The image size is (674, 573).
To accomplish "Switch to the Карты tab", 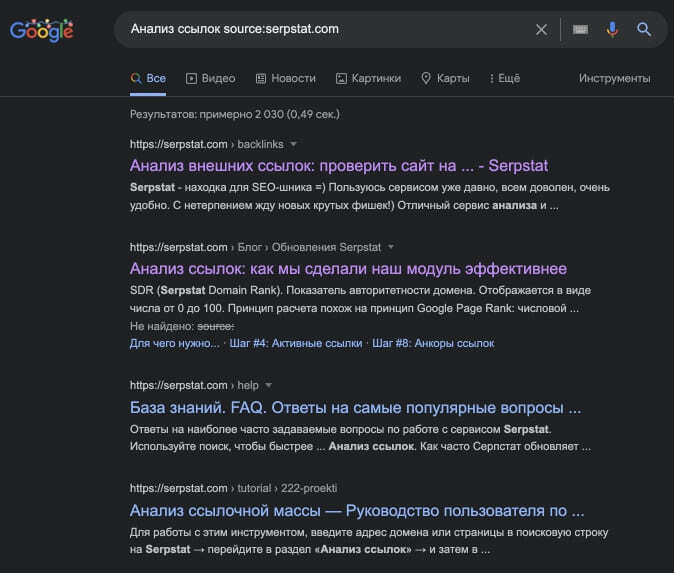I will [x=445, y=79].
